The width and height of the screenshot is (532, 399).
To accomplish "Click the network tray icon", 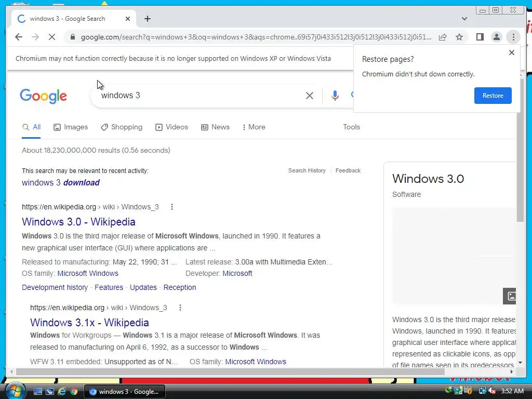I will coord(482,391).
